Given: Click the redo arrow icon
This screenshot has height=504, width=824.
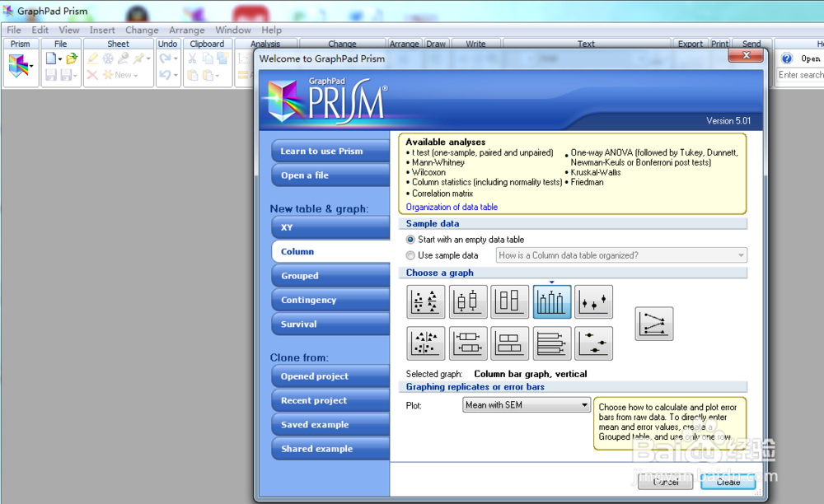Looking at the screenshot, I should point(165,58).
